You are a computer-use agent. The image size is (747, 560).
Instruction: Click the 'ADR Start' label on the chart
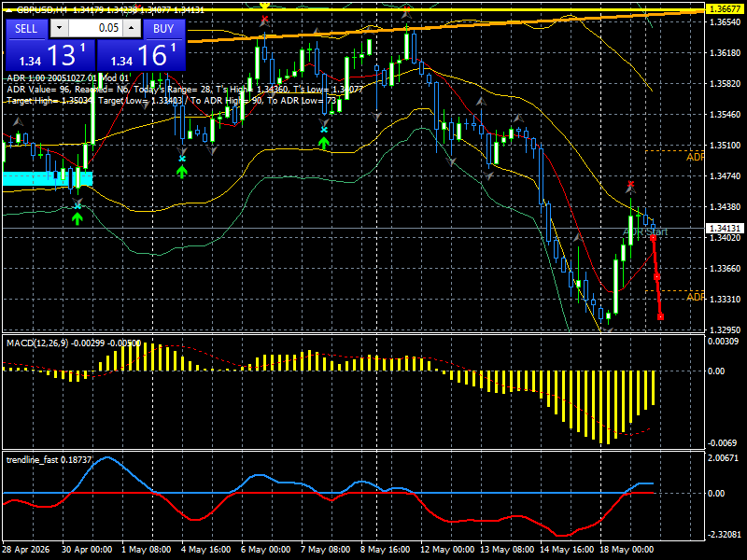pyautogui.click(x=645, y=231)
